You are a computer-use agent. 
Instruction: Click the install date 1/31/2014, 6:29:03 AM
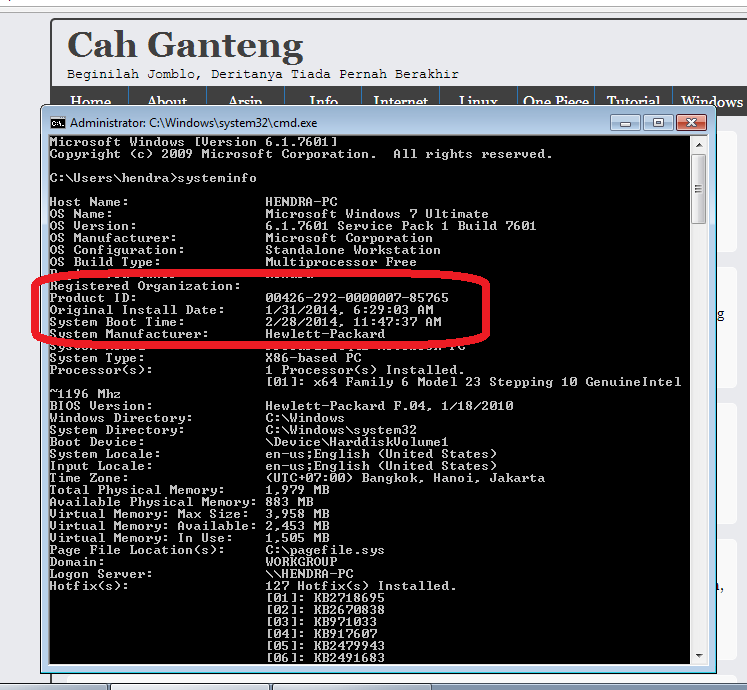tap(349, 310)
